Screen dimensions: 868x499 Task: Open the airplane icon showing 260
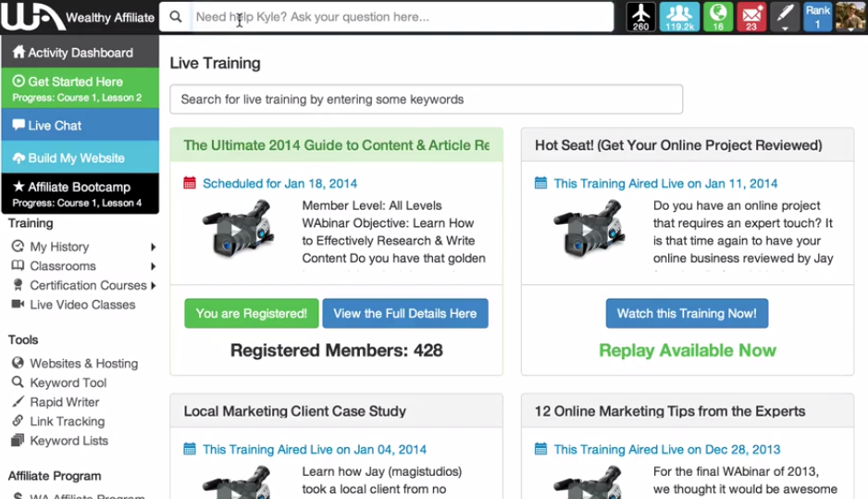pos(640,17)
